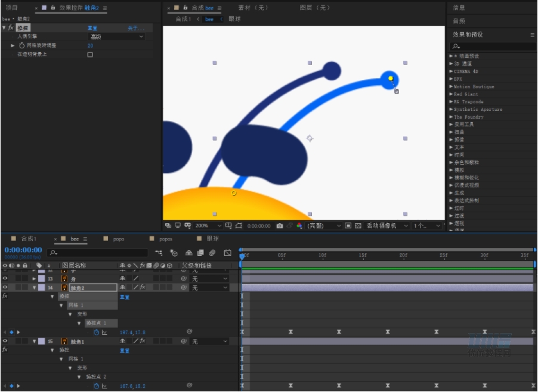The width and height of the screenshot is (538, 392).
Task: Open the graph editor in timeline
Action: (227, 253)
